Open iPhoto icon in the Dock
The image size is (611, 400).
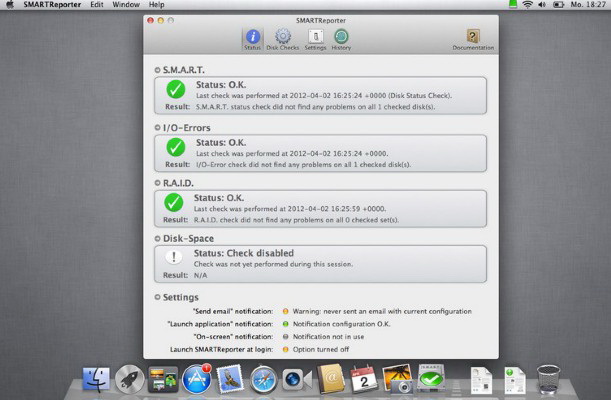(x=397, y=378)
